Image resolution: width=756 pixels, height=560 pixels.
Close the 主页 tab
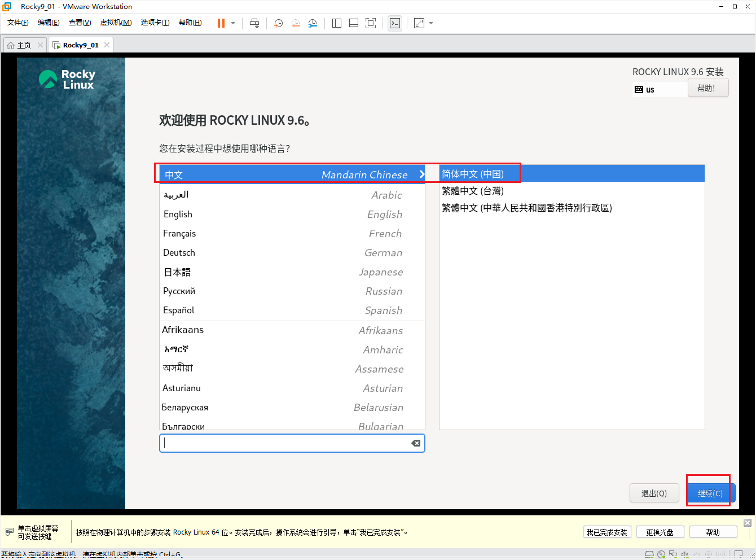click(40, 45)
